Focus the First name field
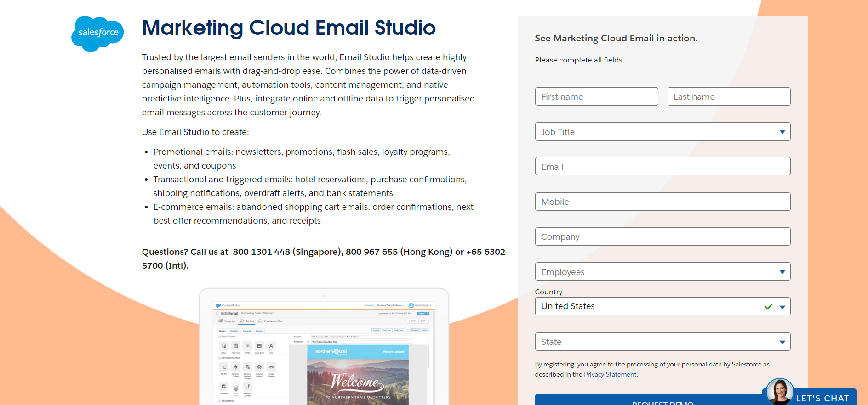This screenshot has width=868, height=405. click(596, 96)
